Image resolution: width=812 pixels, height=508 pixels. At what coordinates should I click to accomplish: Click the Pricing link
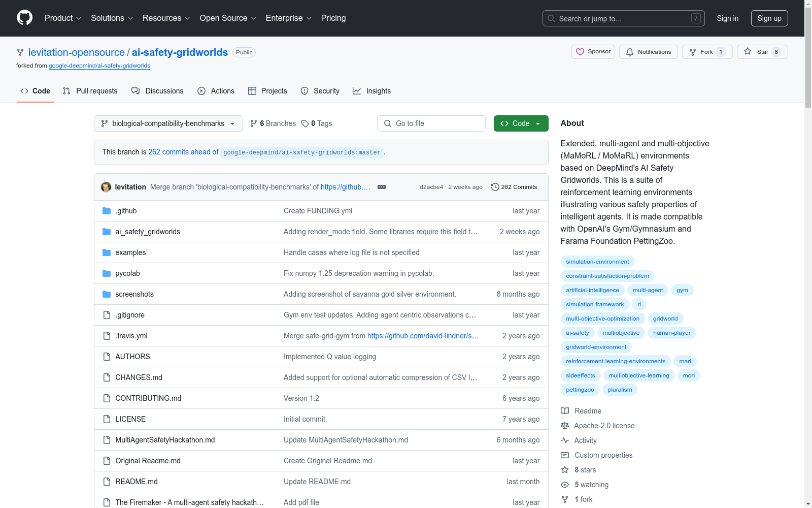point(333,18)
